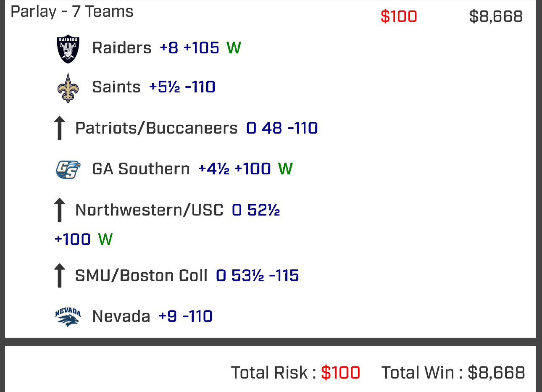Click the GA Southern +4½ +100 line
542x392 pixels.
pyautogui.click(x=234, y=169)
